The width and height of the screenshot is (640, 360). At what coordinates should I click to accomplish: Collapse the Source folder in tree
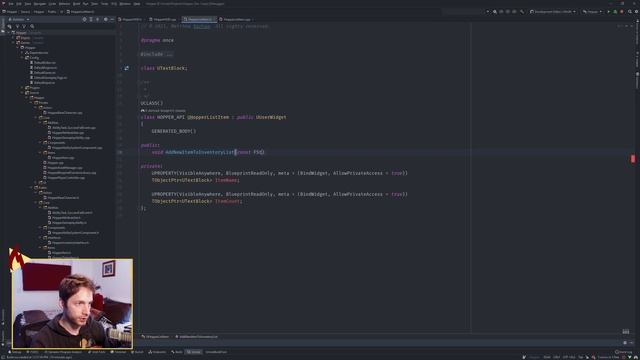(22, 93)
